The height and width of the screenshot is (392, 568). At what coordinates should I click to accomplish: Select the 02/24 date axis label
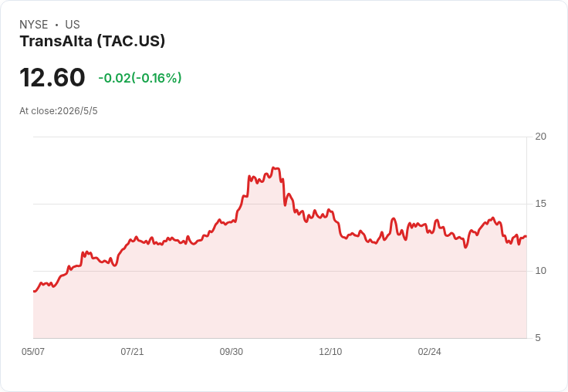pyautogui.click(x=430, y=352)
